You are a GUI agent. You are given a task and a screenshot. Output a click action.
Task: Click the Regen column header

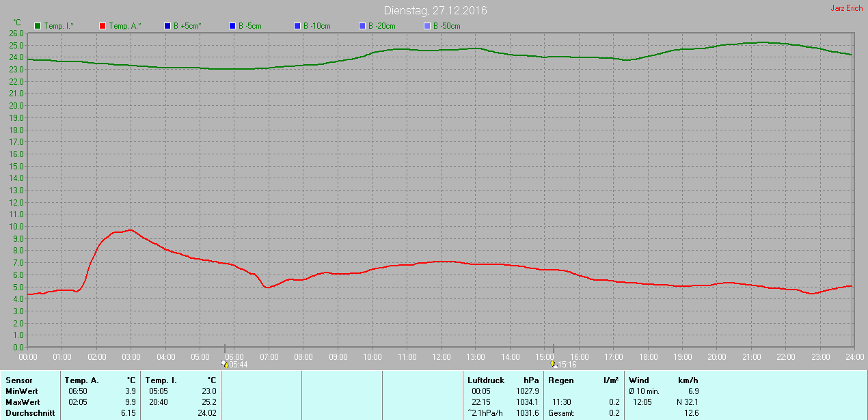click(x=561, y=380)
